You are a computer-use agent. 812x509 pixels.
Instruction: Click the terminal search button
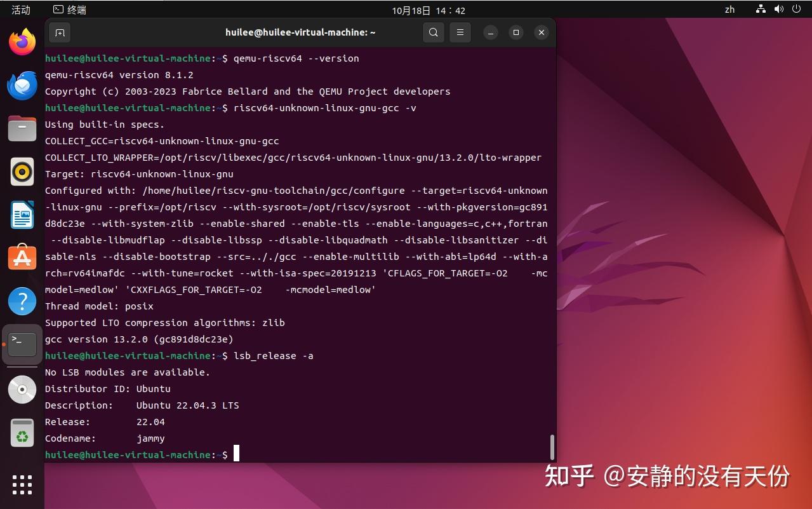[433, 32]
